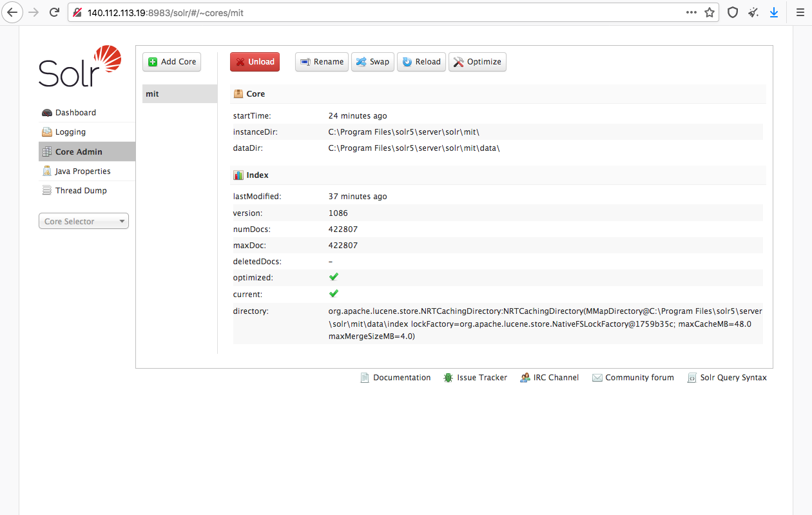Open page actions three-dot menu in address bar
The width and height of the screenshot is (812, 515).
click(x=691, y=12)
